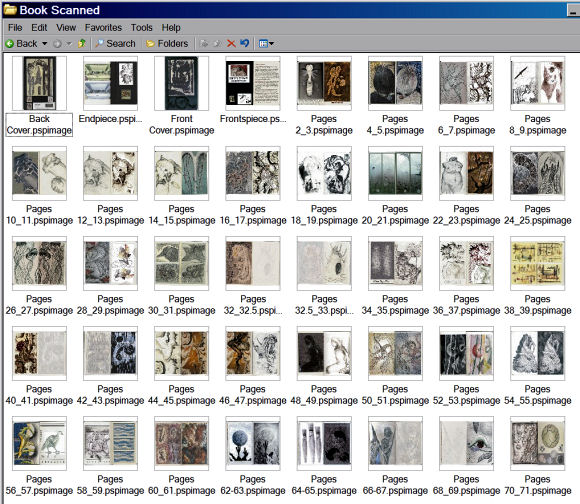Image resolution: width=580 pixels, height=504 pixels.
Task: Select the Pages 12_13.pspimage thumbnail
Action: [x=110, y=173]
